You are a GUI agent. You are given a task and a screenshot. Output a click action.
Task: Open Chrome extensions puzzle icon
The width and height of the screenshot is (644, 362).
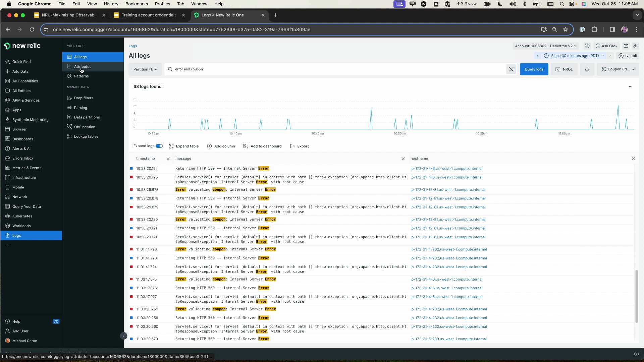pyautogui.click(x=594, y=29)
